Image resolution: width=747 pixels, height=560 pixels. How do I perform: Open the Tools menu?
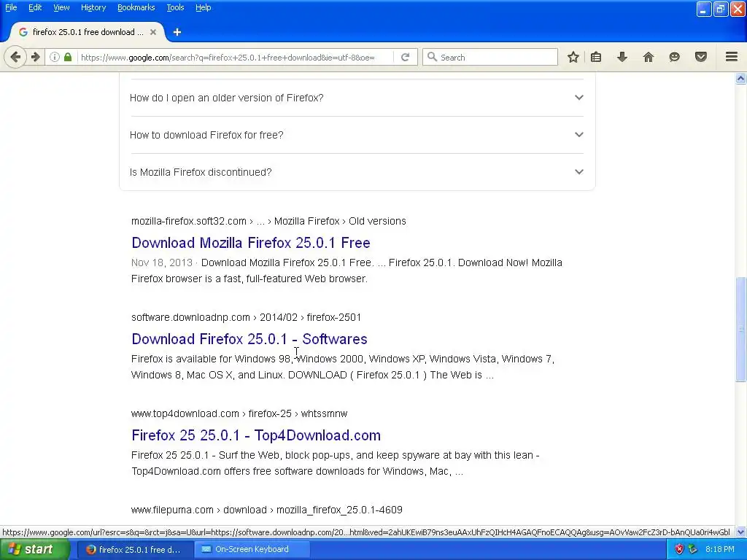tap(175, 7)
